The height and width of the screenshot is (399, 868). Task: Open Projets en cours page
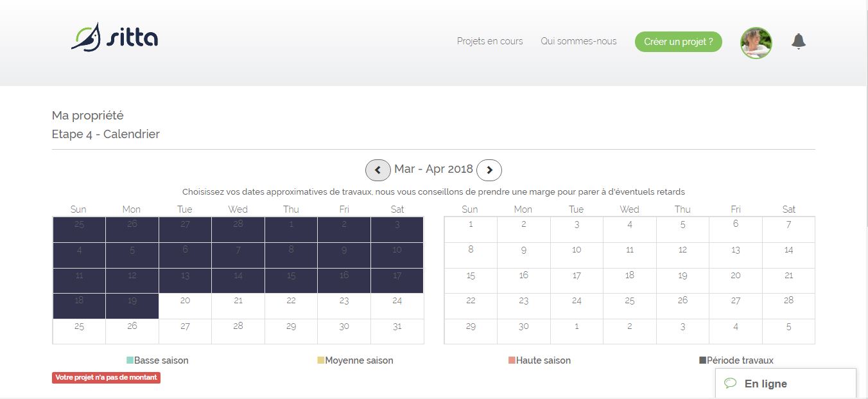490,41
